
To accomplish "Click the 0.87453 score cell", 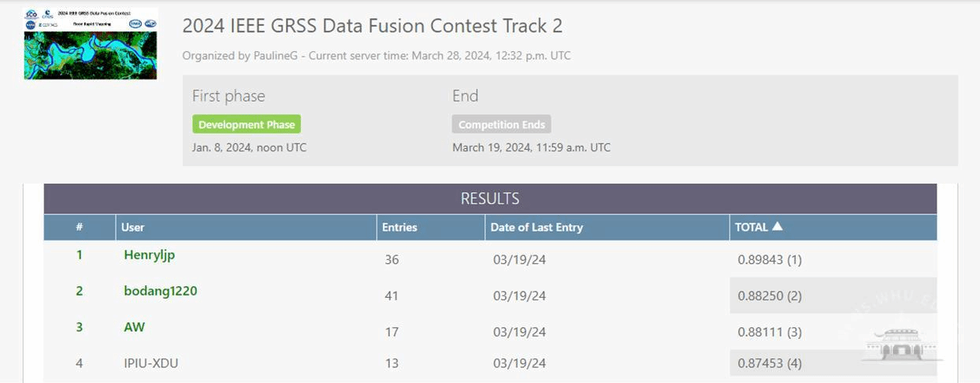I will 770,363.
